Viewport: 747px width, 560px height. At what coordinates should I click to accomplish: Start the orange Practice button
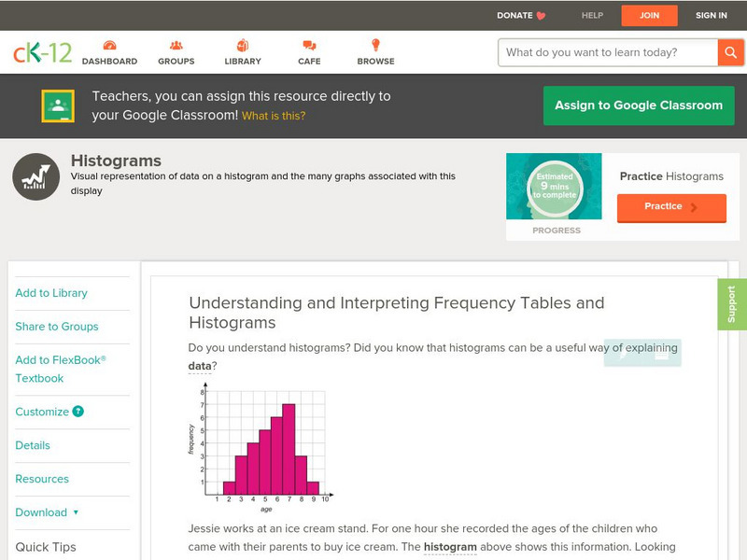tap(670, 207)
